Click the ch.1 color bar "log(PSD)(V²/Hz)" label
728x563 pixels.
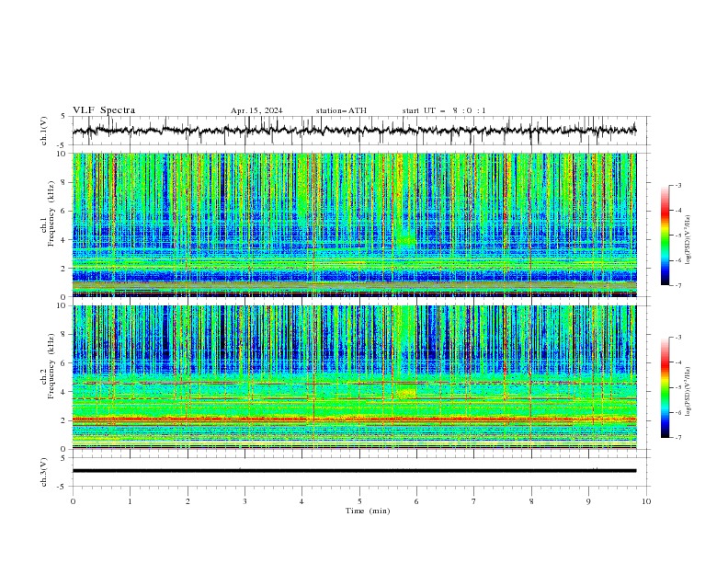click(688, 240)
